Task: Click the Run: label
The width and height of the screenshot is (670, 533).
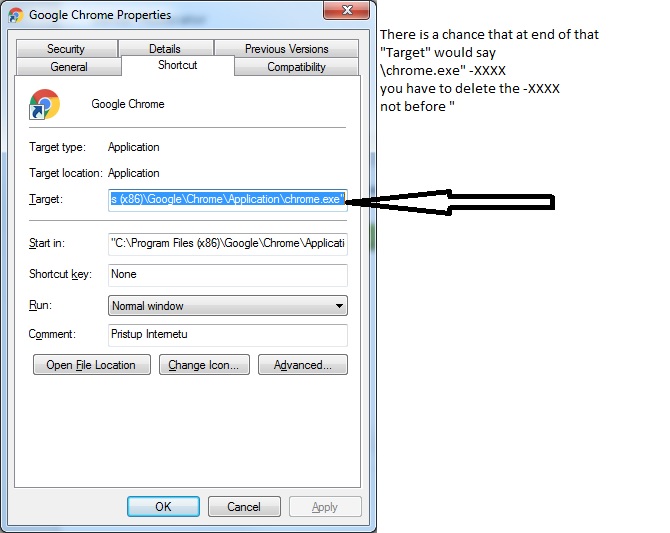Action: pos(40,305)
